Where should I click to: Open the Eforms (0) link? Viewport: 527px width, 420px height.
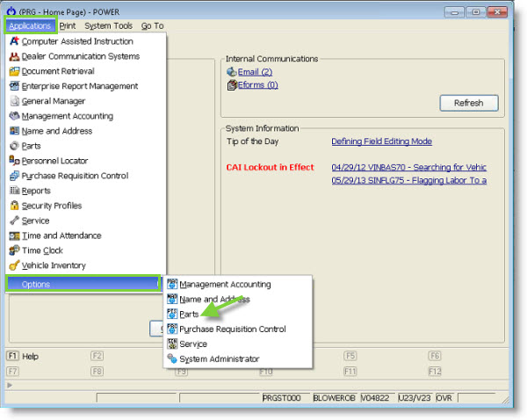pos(257,85)
